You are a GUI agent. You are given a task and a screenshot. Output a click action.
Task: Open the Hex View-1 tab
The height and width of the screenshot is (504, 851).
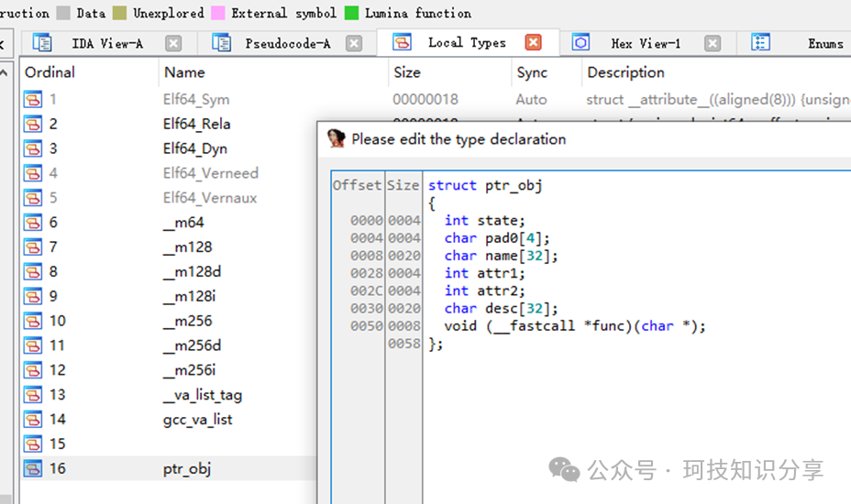[x=646, y=43]
